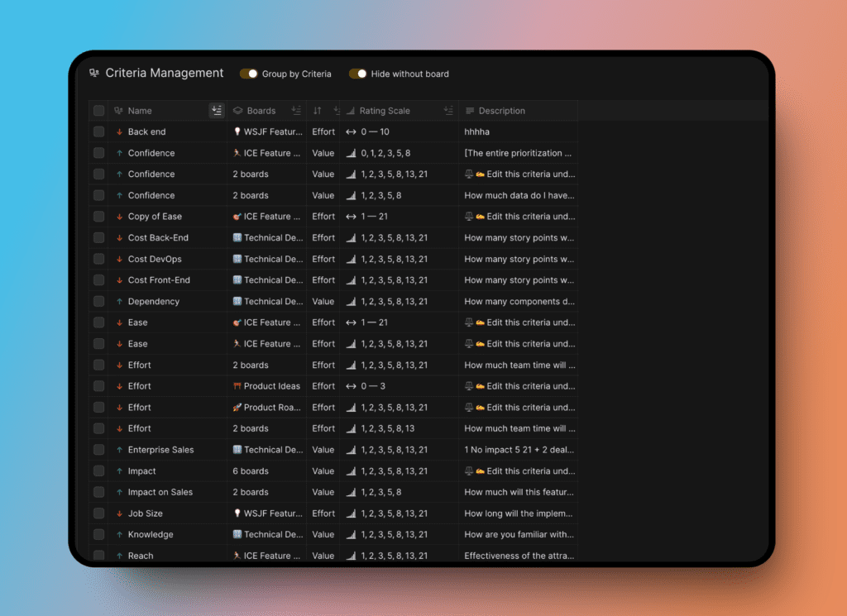Click the lightbulb icon in Job Size row

237,513
